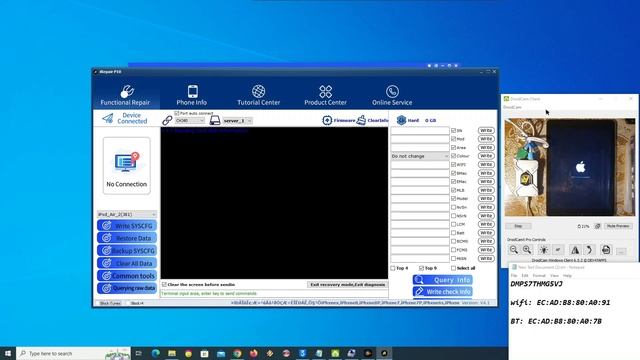Toggle Clear the screen before sending checkbox
The height and width of the screenshot is (360, 640).
(164, 284)
